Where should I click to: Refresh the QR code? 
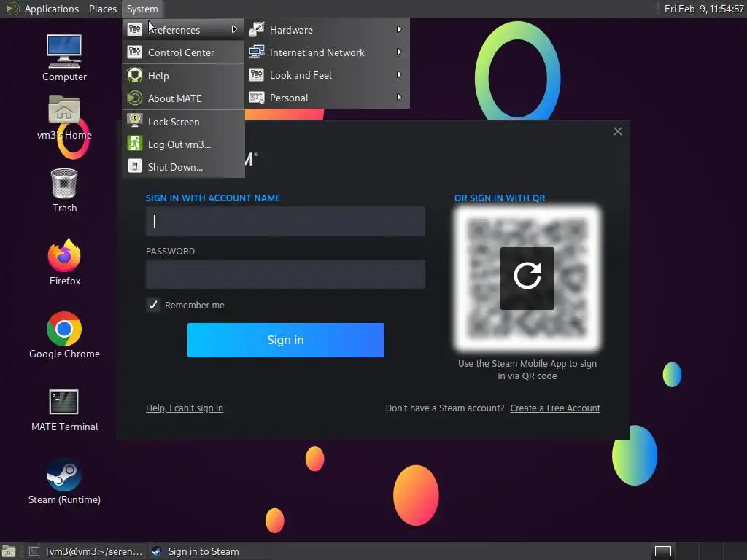pos(527,278)
